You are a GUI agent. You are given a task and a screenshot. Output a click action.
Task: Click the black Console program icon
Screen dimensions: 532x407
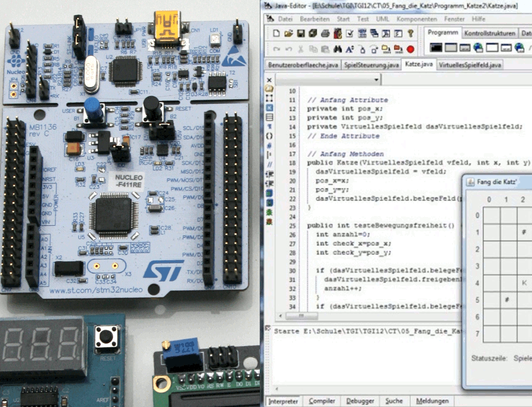pos(436,47)
